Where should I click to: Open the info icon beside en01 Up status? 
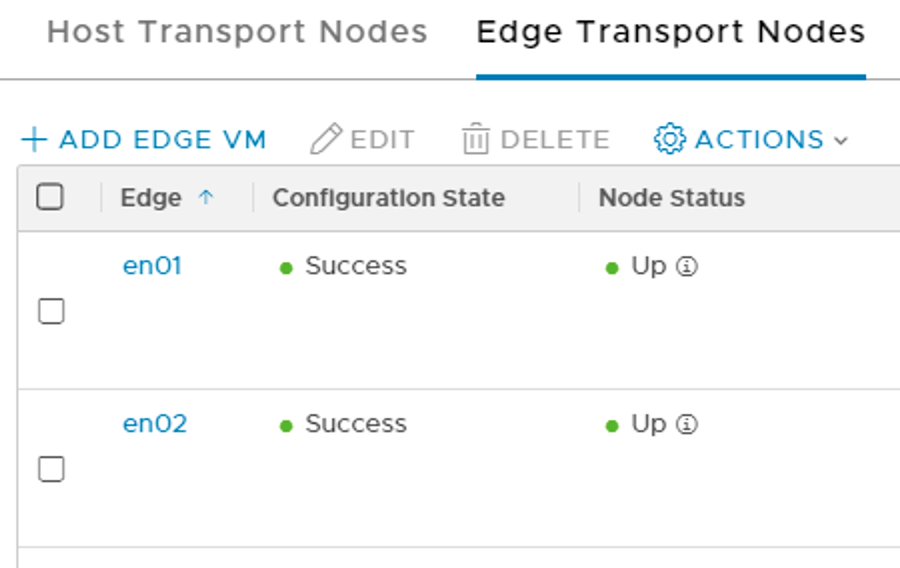point(687,267)
